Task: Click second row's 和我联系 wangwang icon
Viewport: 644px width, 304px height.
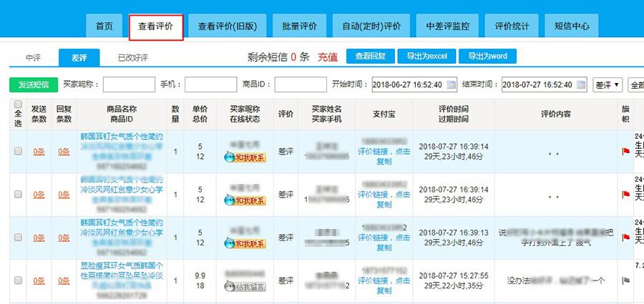Action: click(x=245, y=200)
